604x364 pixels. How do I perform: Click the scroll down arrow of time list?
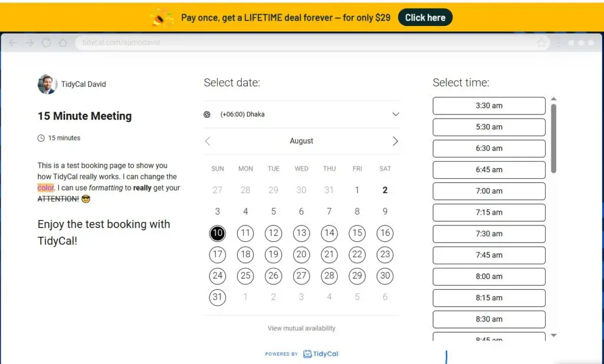(553, 336)
